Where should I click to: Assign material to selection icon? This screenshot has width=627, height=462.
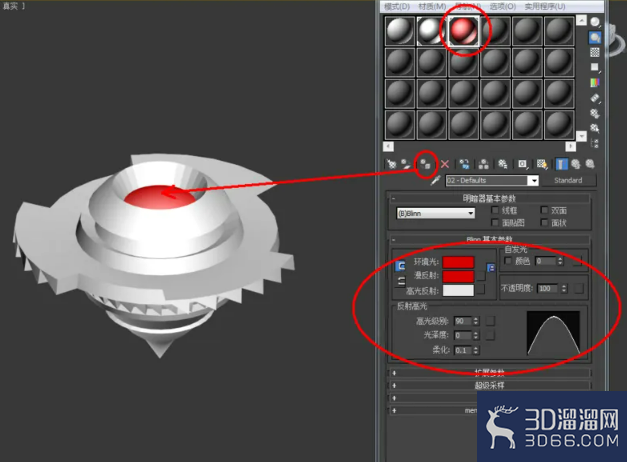(x=425, y=164)
